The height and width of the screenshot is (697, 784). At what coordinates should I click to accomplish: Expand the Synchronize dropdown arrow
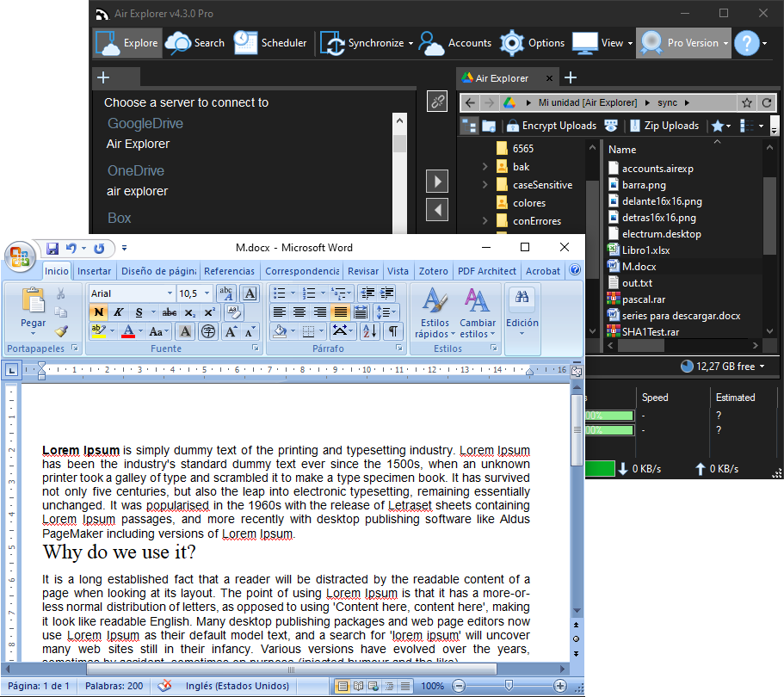(411, 44)
